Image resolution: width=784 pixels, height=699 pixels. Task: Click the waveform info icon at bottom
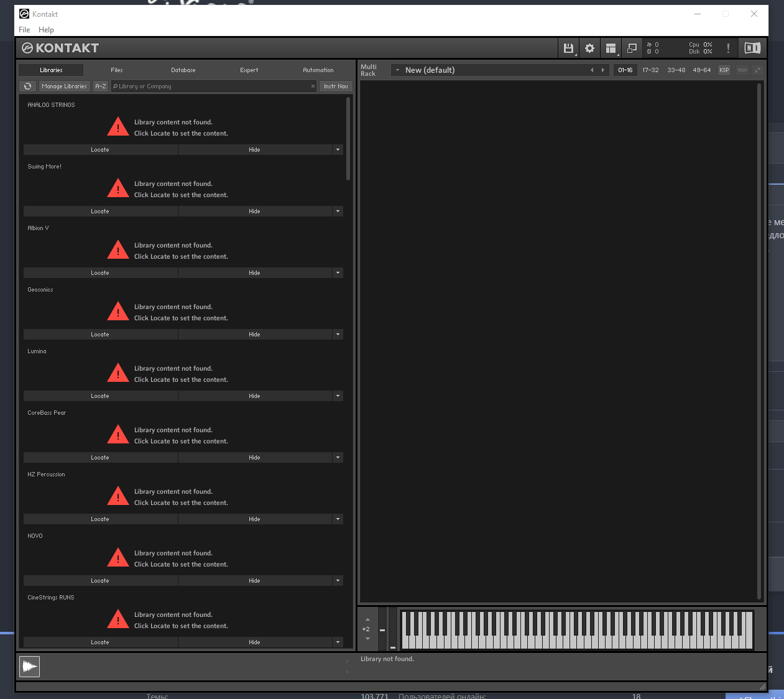click(x=29, y=667)
